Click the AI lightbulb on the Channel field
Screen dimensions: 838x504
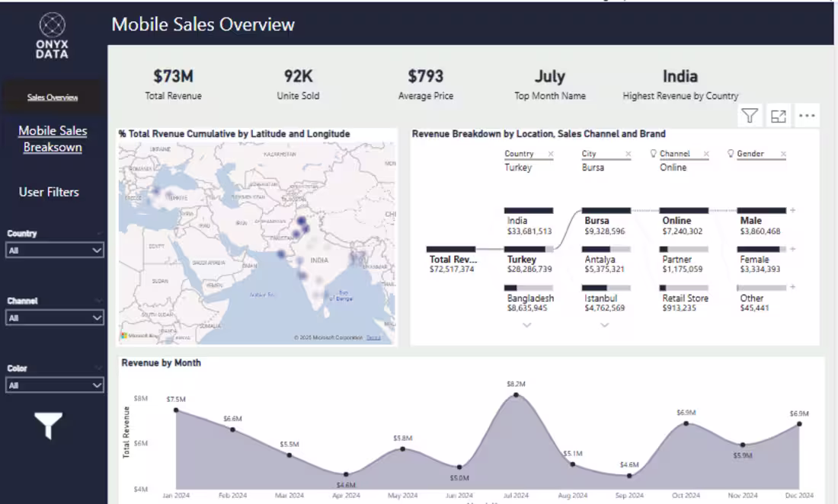653,153
